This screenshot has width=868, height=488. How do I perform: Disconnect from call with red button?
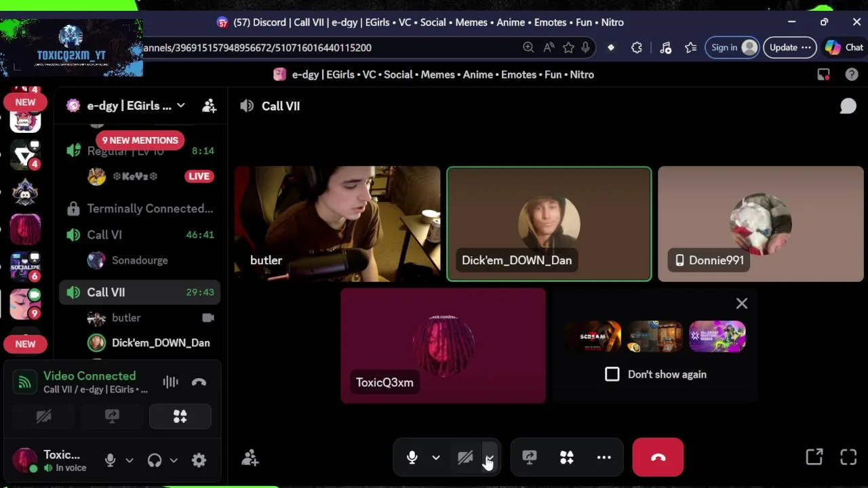658,457
